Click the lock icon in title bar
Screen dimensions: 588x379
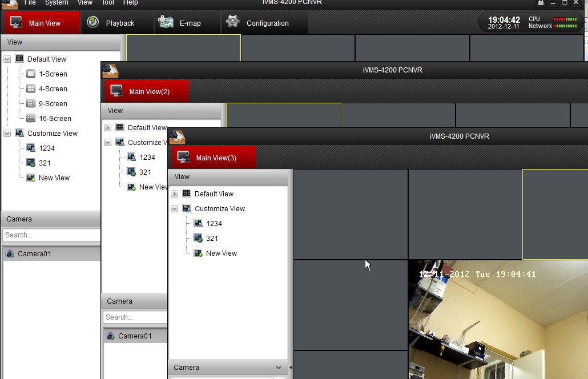coord(541,3)
